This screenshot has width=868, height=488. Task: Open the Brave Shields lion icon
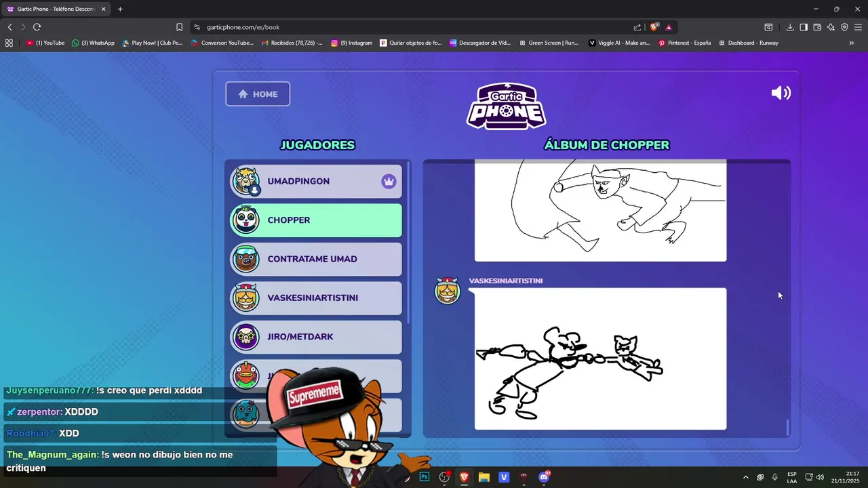coord(654,27)
